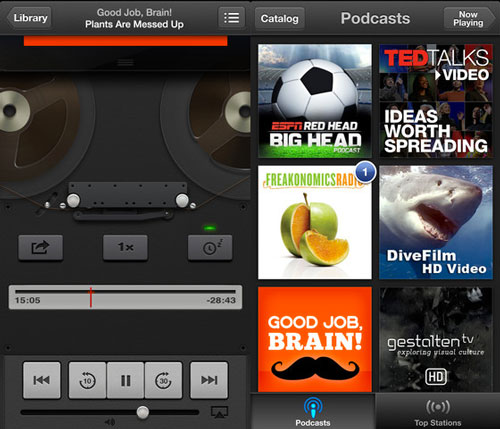Skip forward 30 seconds

tap(164, 380)
